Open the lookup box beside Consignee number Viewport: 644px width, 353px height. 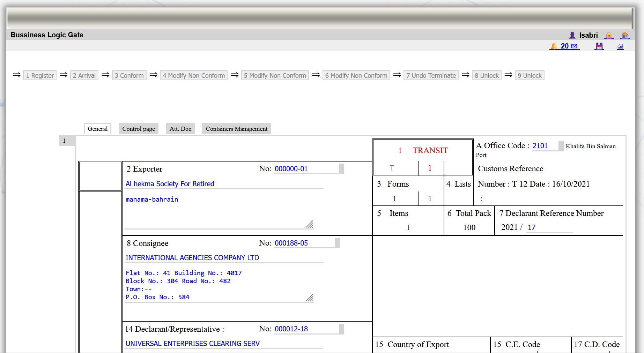(338, 243)
